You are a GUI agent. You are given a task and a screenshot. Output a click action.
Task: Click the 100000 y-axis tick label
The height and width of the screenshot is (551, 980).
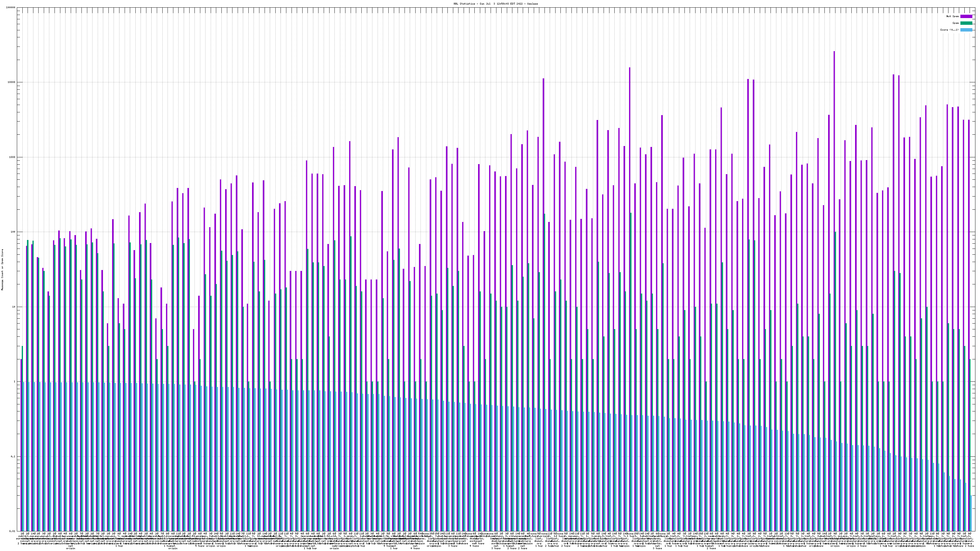[x=11, y=8]
